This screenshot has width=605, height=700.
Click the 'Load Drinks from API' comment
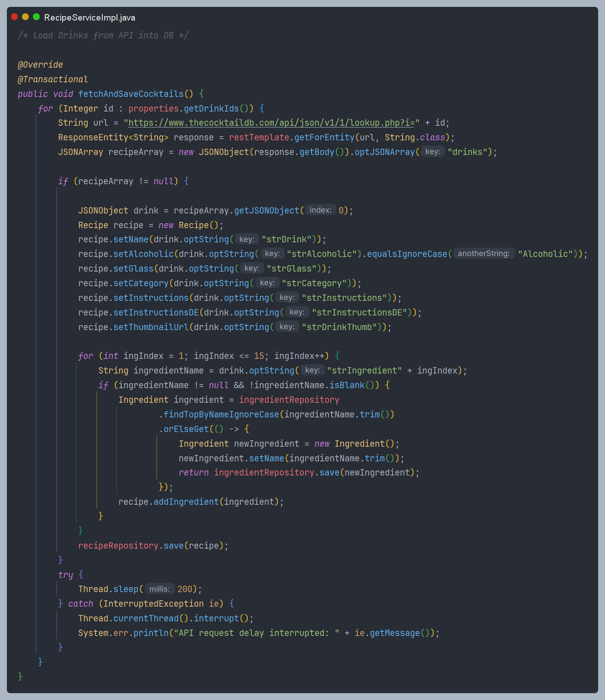click(103, 35)
